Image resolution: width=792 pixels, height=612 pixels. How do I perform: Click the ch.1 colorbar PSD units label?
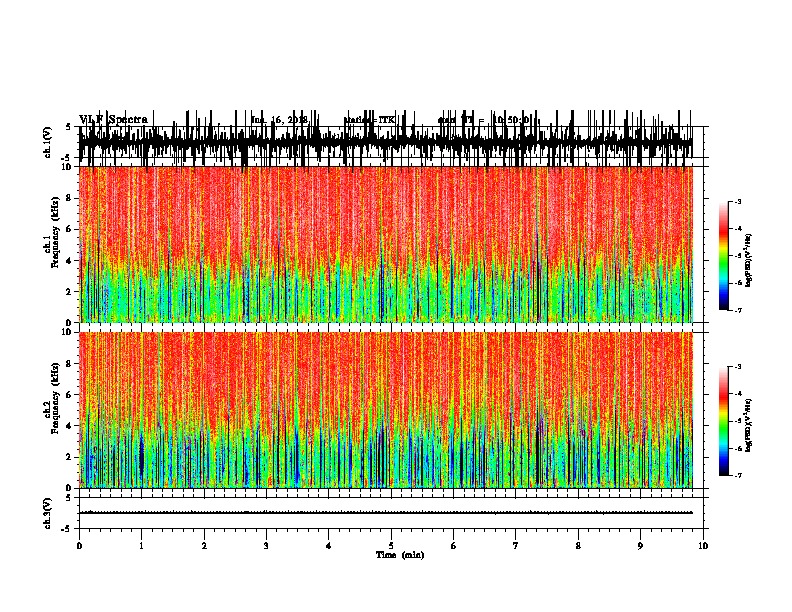[748, 261]
